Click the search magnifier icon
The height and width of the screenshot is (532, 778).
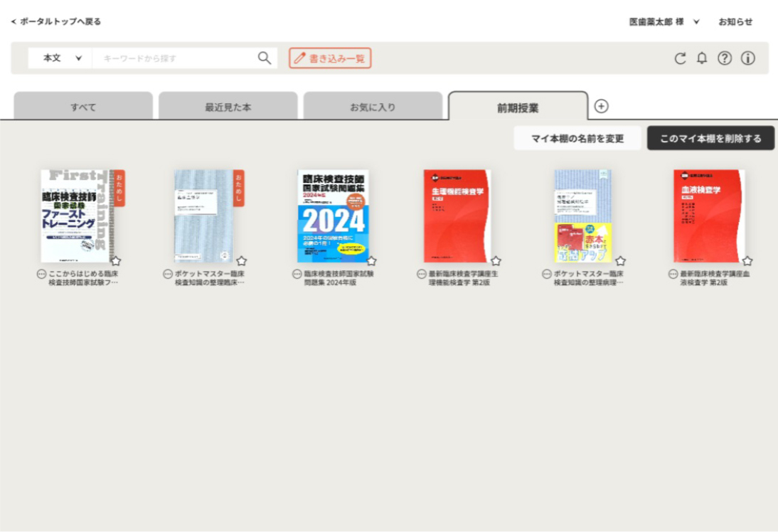(265, 58)
